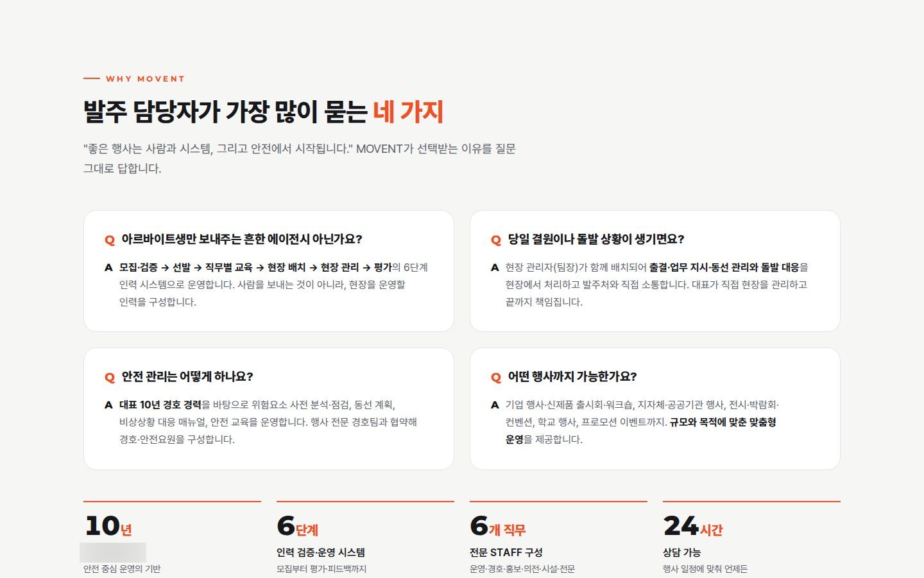This screenshot has height=578, width=924.
Task: Click the orange Q beside "어떤 행사까지" question
Action: point(496,378)
